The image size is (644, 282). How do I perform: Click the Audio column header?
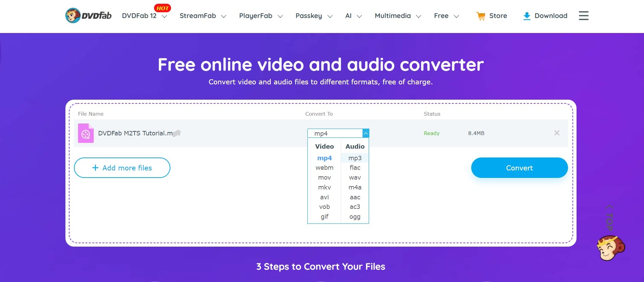355,147
